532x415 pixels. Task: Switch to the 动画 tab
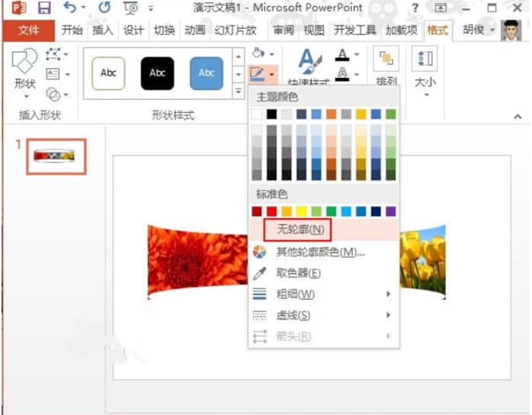[195, 31]
